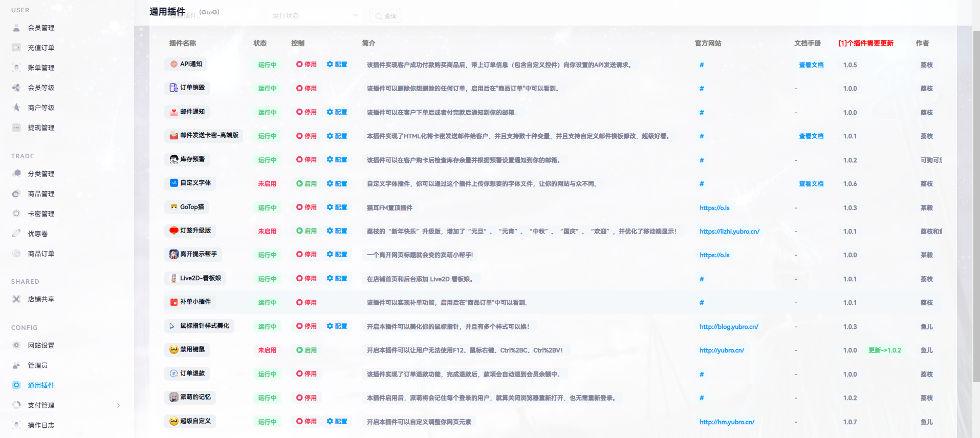Click the 状态 column header
This screenshot has width=980, height=438.
coord(260,43)
